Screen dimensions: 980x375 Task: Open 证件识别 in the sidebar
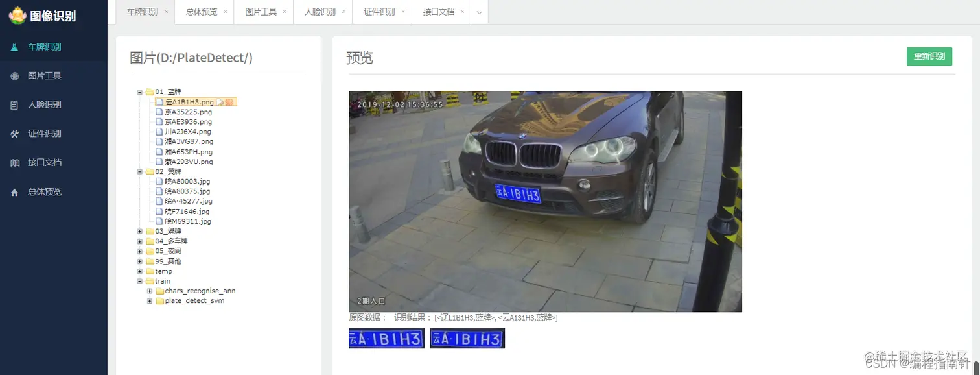[53, 134]
